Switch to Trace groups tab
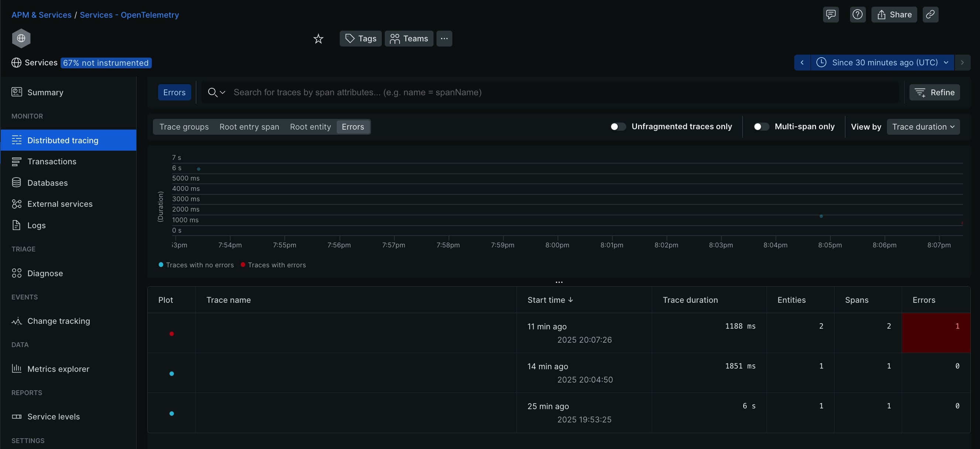Image resolution: width=980 pixels, height=449 pixels. 184,127
